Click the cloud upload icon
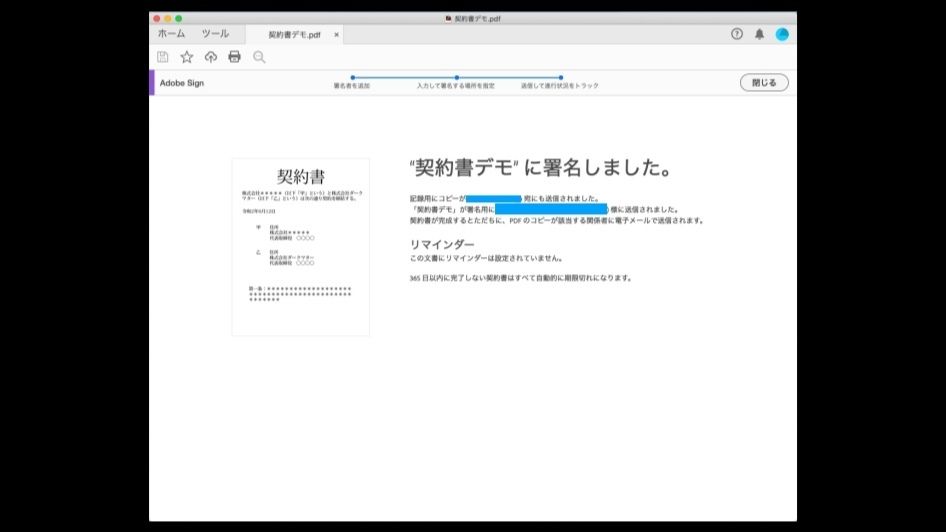Image resolution: width=946 pixels, height=532 pixels. (211, 57)
